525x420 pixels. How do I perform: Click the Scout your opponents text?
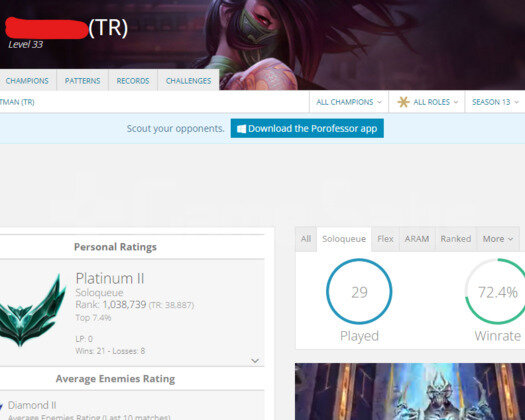[x=175, y=129]
